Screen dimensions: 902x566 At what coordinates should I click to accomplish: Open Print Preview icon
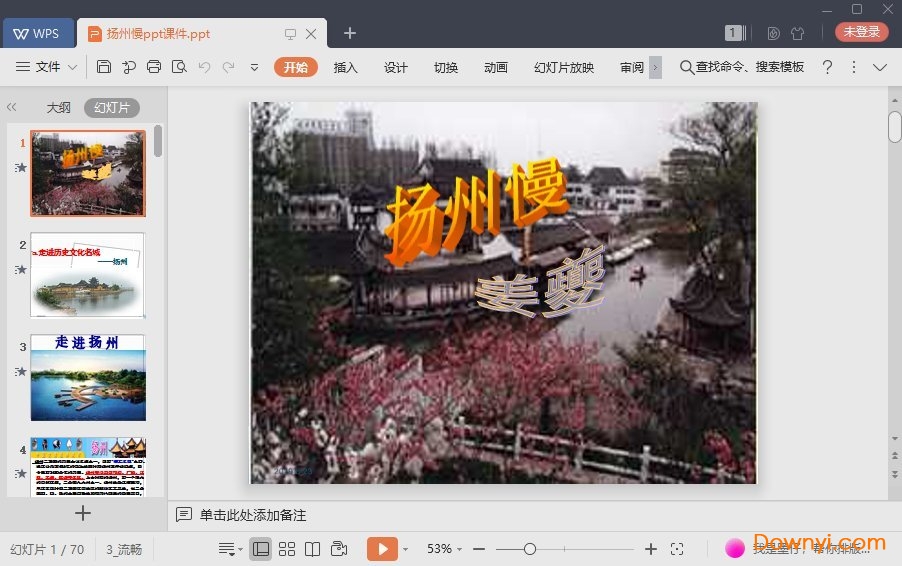click(x=179, y=67)
